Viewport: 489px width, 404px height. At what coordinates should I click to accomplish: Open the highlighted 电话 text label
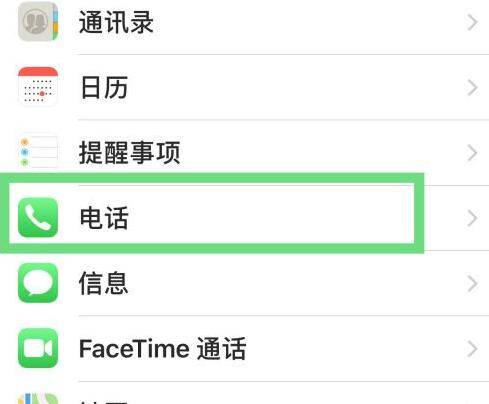[x=104, y=218]
